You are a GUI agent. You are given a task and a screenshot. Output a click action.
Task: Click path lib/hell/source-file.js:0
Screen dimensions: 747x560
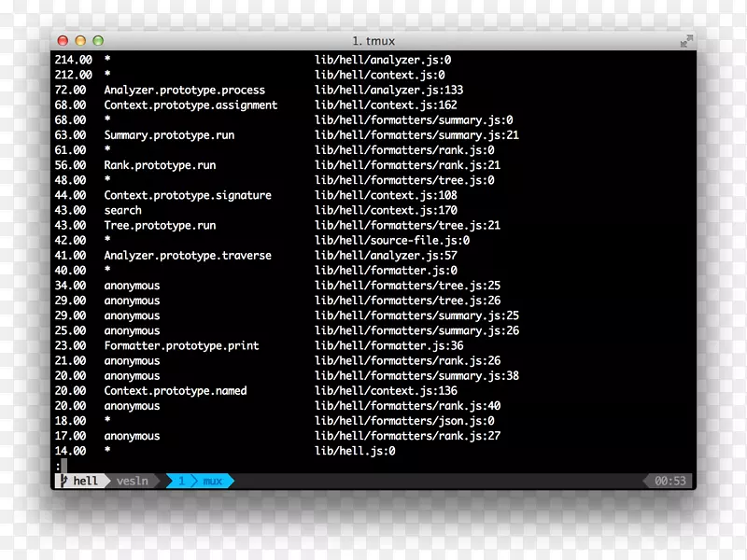pos(392,241)
